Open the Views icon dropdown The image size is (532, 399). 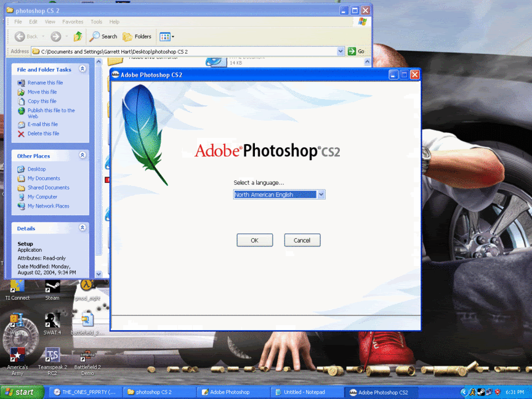(x=167, y=37)
